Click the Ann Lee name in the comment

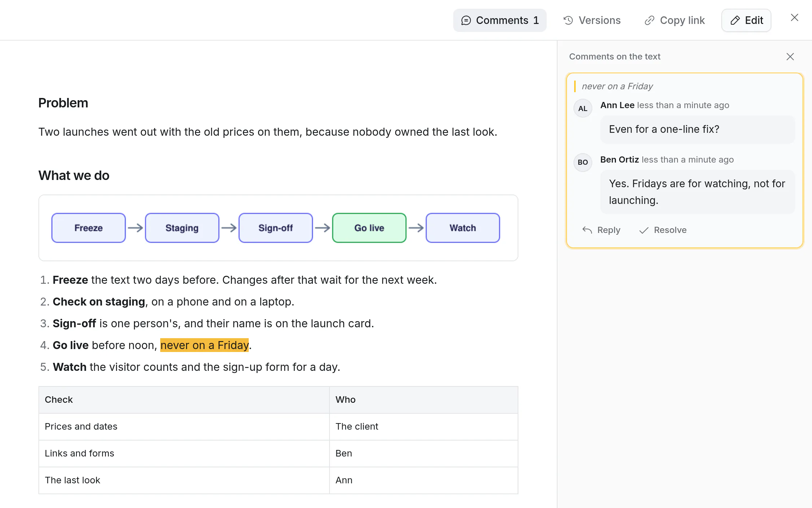(617, 105)
